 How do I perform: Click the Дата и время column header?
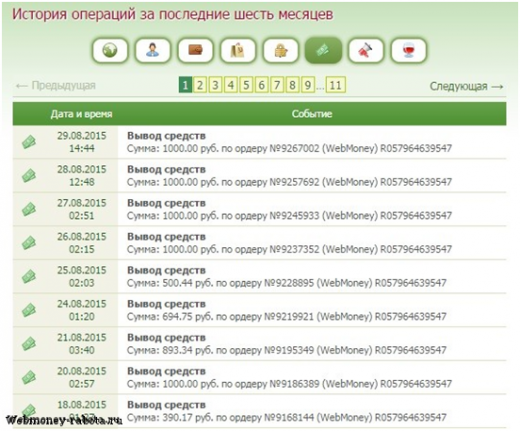pyautogui.click(x=81, y=114)
